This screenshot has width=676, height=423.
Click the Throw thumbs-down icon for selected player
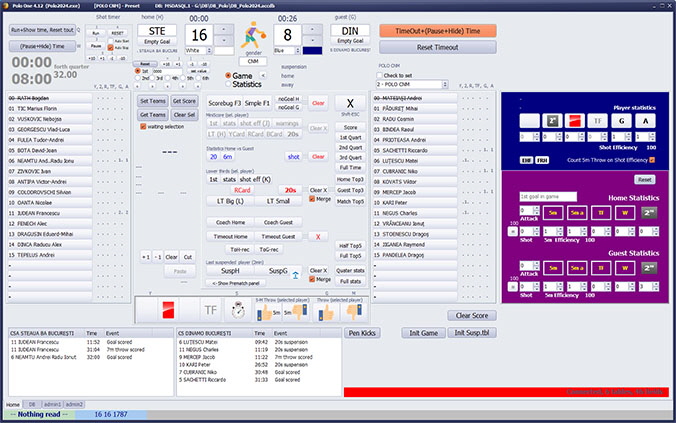click(354, 311)
